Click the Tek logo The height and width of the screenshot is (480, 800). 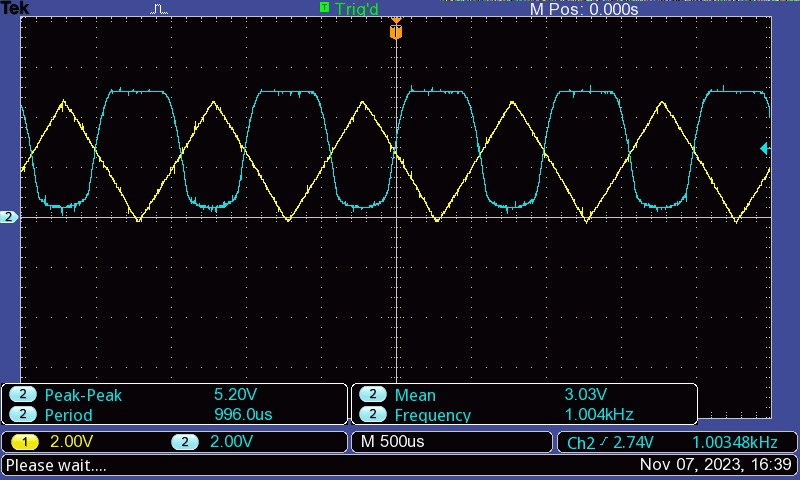click(x=14, y=8)
